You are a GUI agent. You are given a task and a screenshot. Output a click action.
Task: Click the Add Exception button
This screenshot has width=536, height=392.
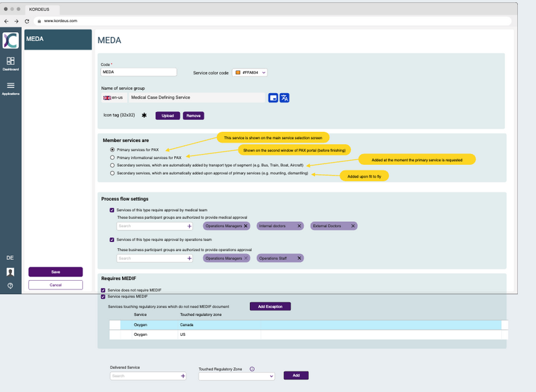(x=270, y=306)
